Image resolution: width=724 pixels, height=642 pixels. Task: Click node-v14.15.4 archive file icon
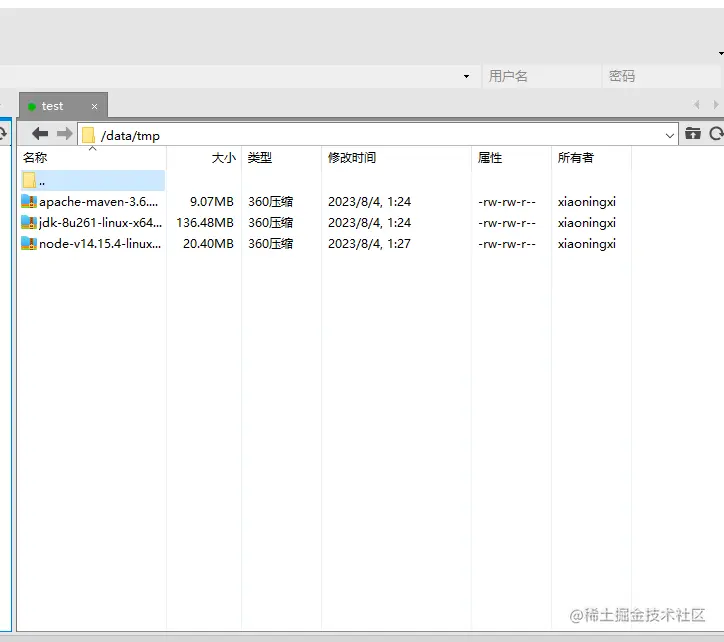29,243
